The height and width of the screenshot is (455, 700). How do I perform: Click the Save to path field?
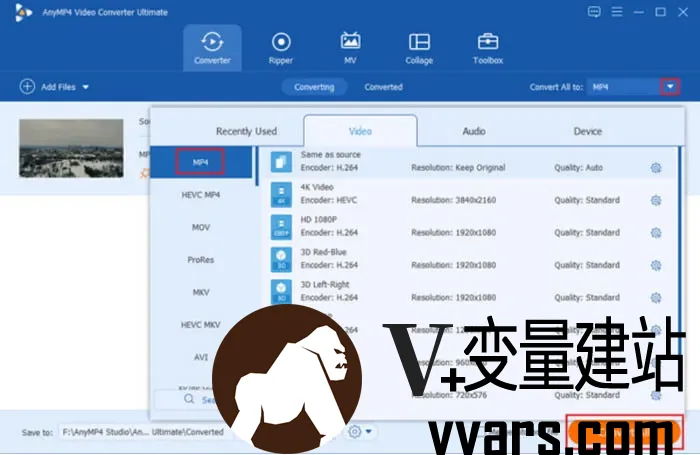tap(144, 432)
